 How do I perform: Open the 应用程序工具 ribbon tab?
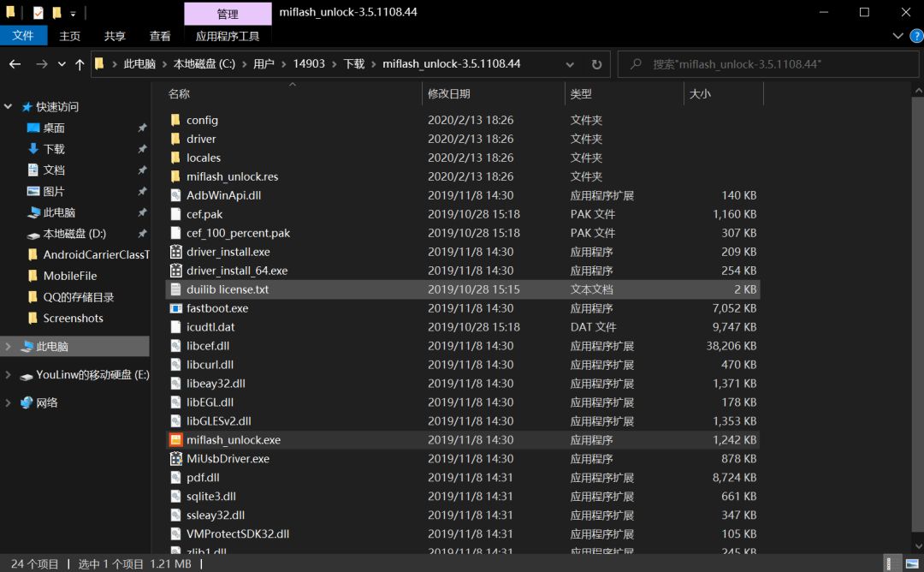(x=228, y=36)
